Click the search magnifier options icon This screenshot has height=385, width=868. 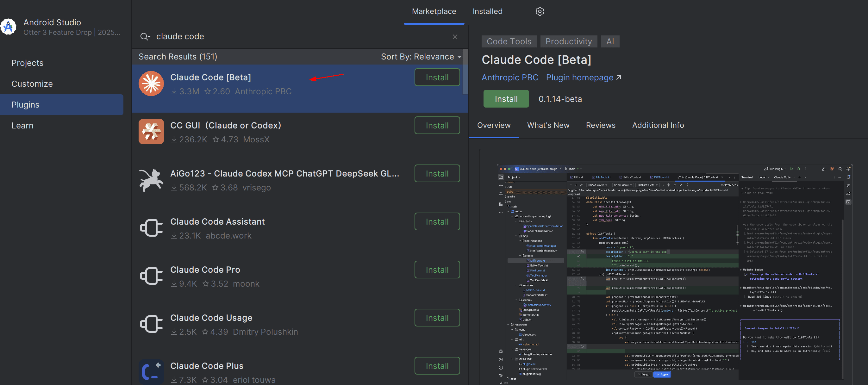[x=145, y=36]
